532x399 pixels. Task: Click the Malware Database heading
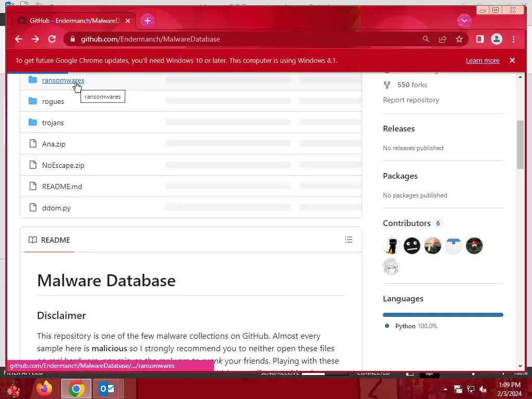pos(106,281)
